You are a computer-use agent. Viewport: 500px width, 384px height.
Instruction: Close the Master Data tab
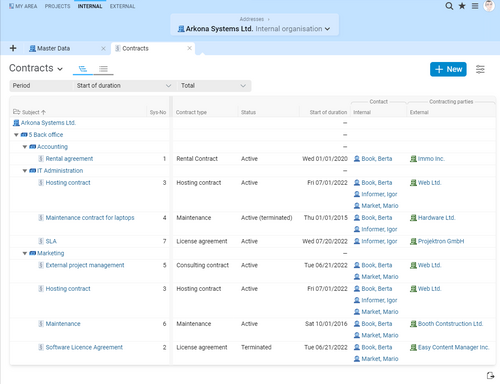point(103,49)
